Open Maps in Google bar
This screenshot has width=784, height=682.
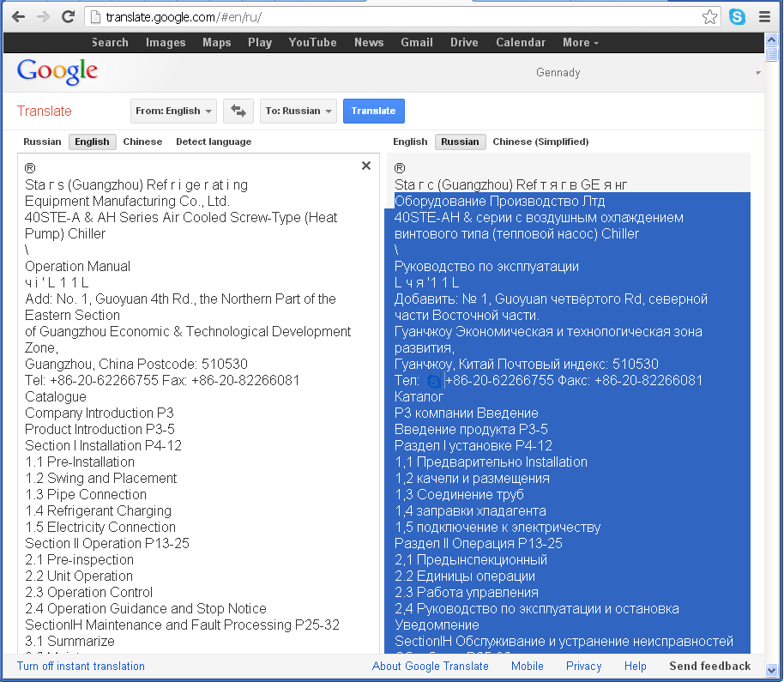216,43
